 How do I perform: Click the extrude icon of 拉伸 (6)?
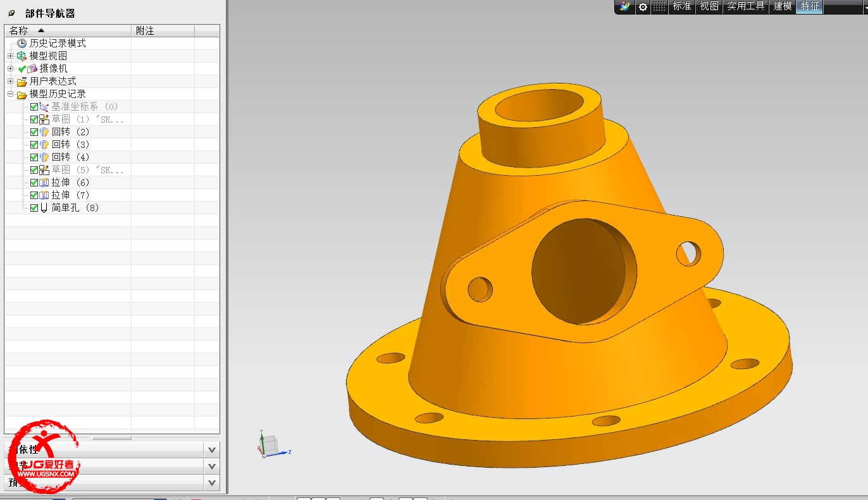tap(44, 183)
